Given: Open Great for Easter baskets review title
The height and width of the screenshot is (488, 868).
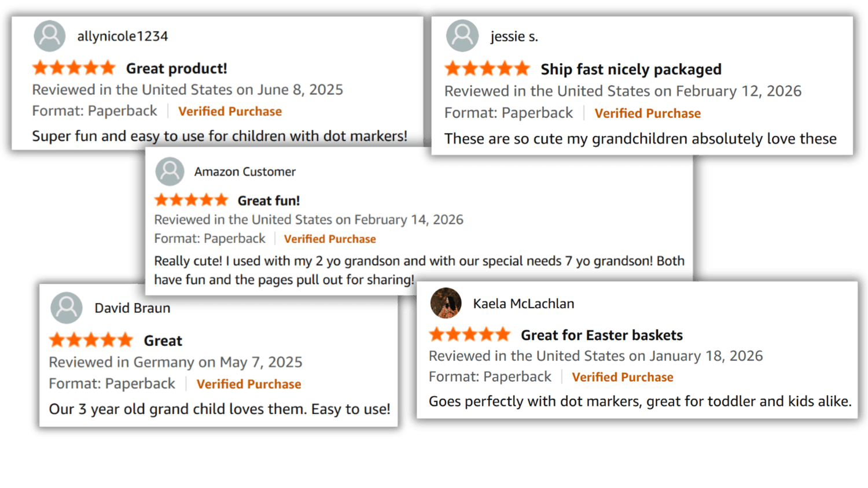Looking at the screenshot, I should (601, 335).
